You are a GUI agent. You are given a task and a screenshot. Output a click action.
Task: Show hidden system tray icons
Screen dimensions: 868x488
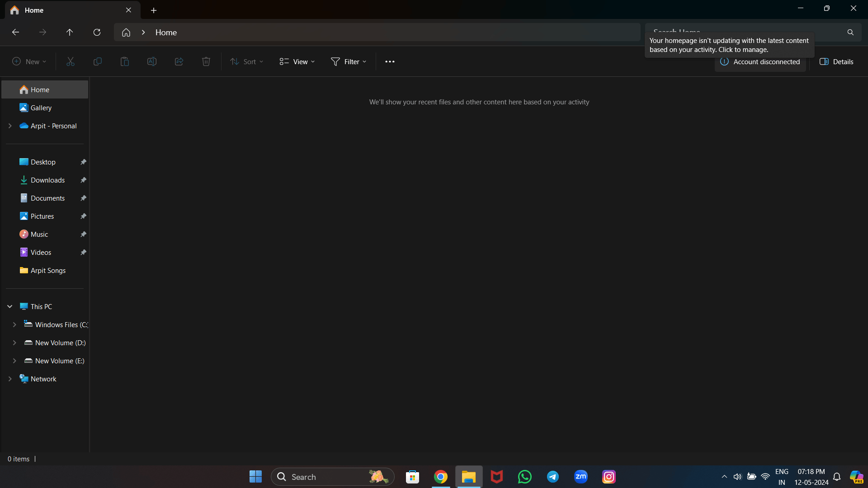(724, 477)
